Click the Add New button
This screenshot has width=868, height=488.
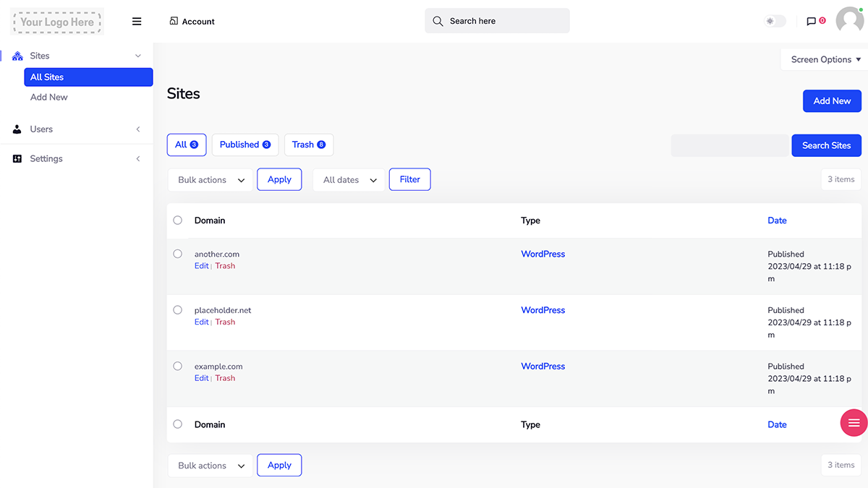[x=832, y=101]
